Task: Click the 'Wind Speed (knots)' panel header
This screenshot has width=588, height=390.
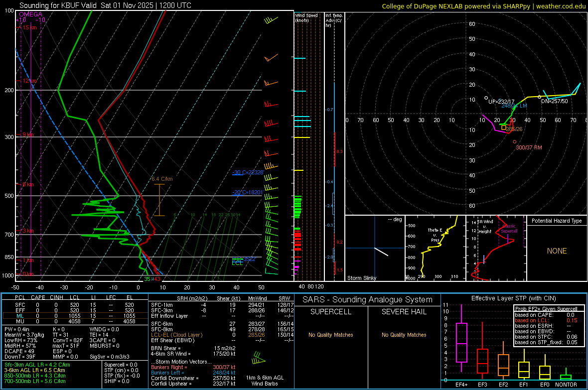Action: click(306, 17)
